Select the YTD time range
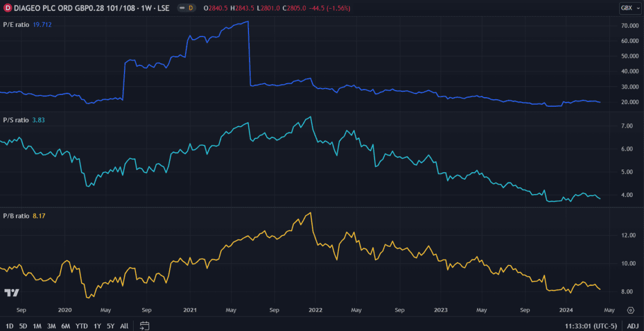This screenshot has height=331, width=644. (x=82, y=326)
